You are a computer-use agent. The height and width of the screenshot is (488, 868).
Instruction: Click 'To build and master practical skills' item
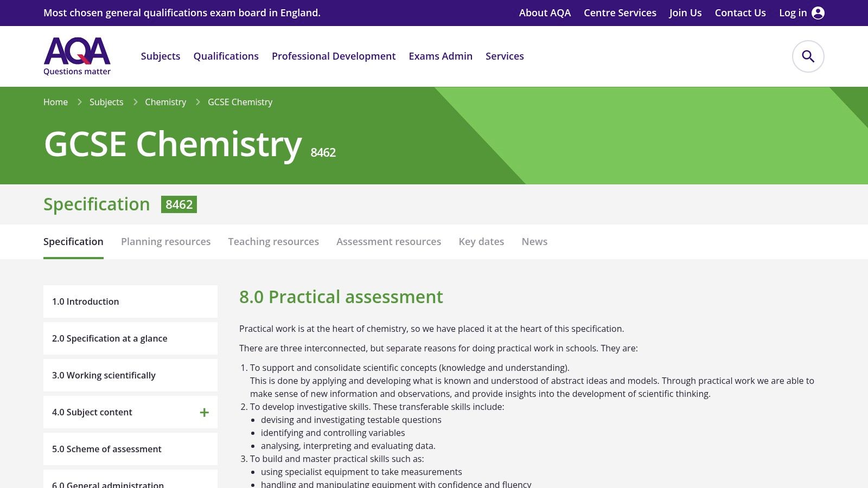(337, 459)
